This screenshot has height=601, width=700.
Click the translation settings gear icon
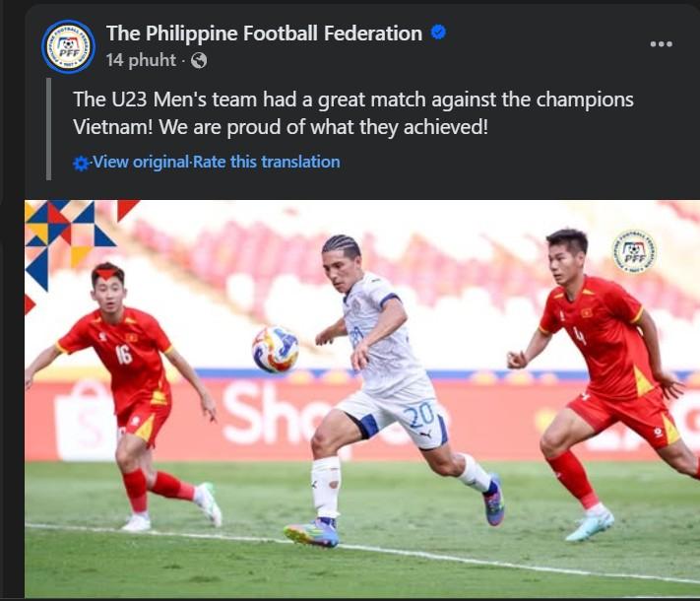81,164
